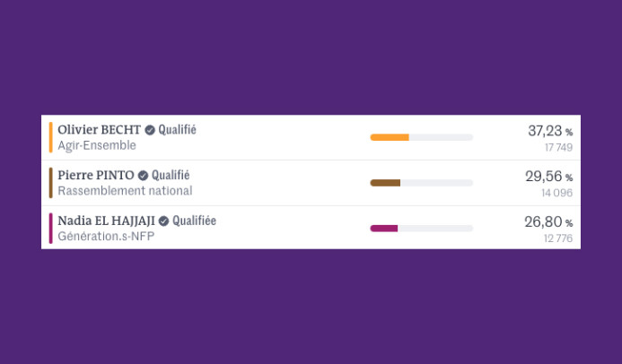Click the verified checkmark beside Pierre PINTO
This screenshot has height=364, width=622.
pyautogui.click(x=143, y=176)
